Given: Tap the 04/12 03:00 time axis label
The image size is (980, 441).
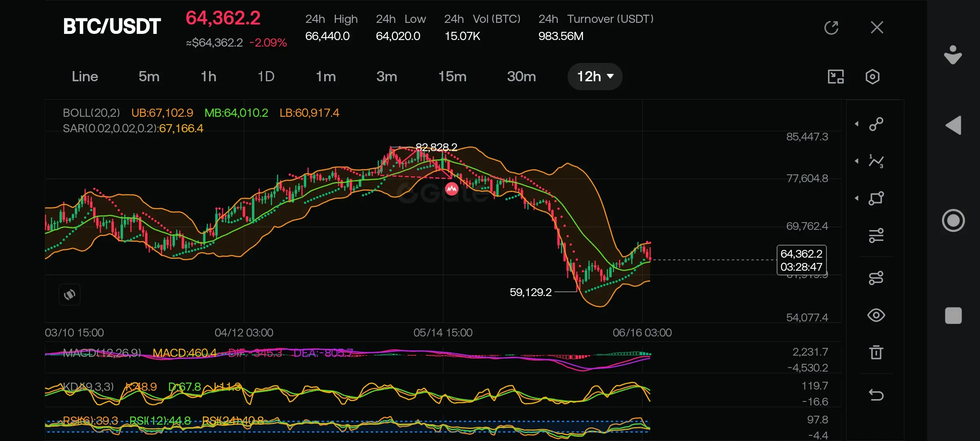Looking at the screenshot, I should (x=244, y=333).
